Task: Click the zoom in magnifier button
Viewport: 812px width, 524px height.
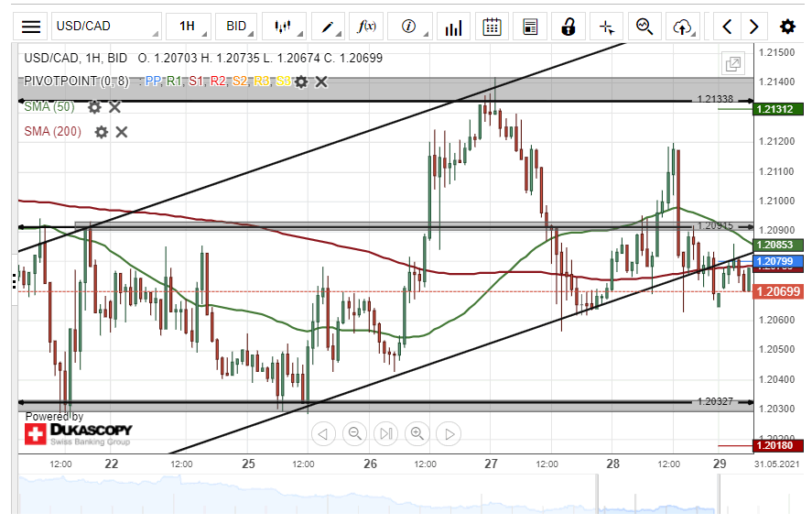Action: click(x=417, y=433)
